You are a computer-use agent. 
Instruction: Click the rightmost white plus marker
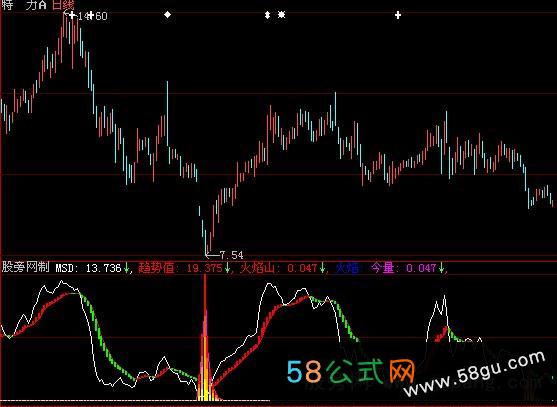pyautogui.click(x=398, y=15)
